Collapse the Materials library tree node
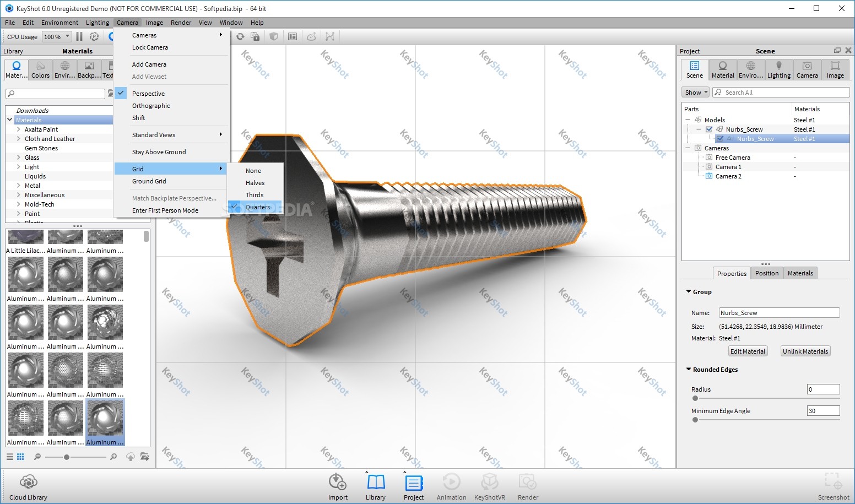The height and width of the screenshot is (504, 855). click(10, 120)
